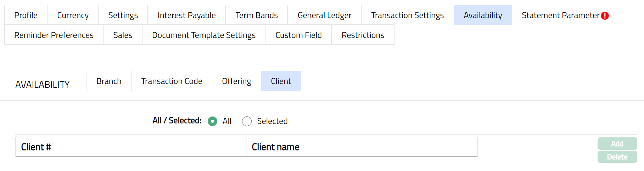
Task: Switch to the Term Bands tab
Action: click(x=257, y=15)
